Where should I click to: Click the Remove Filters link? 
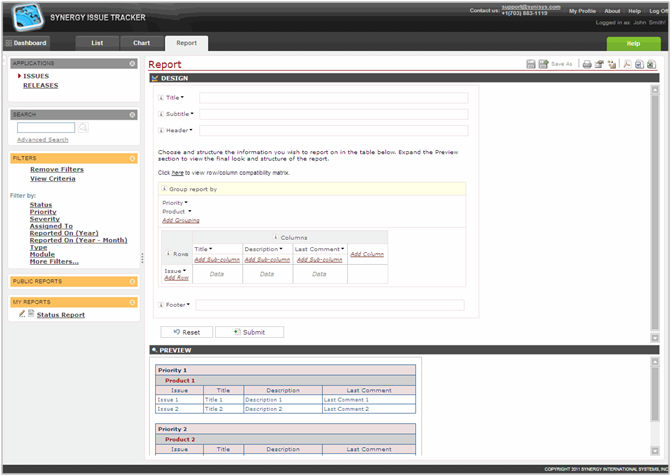pyautogui.click(x=57, y=169)
